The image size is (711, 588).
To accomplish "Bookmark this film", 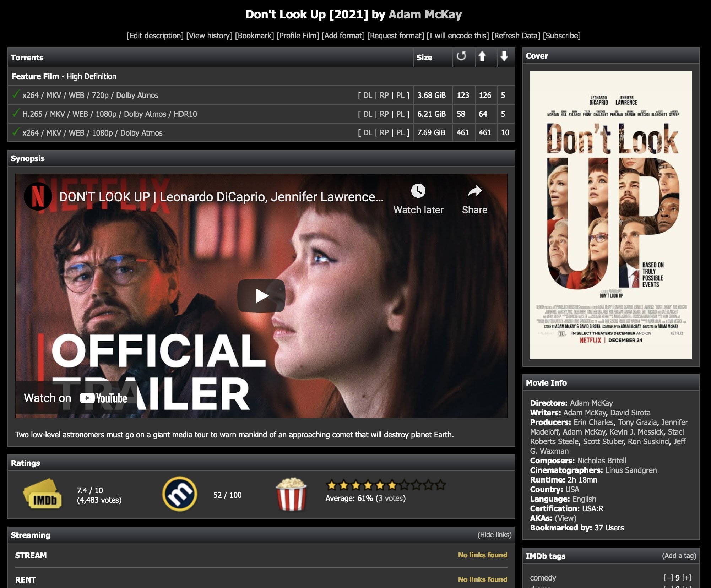I will pyautogui.click(x=254, y=36).
